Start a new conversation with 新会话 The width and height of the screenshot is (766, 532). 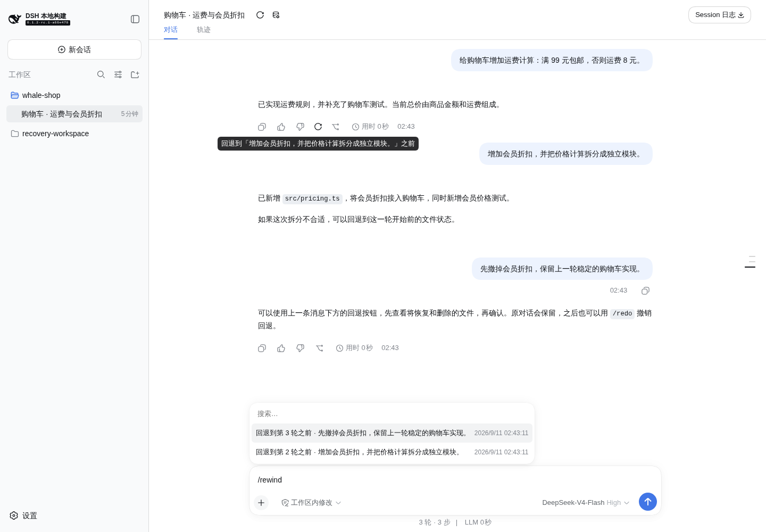click(x=74, y=49)
